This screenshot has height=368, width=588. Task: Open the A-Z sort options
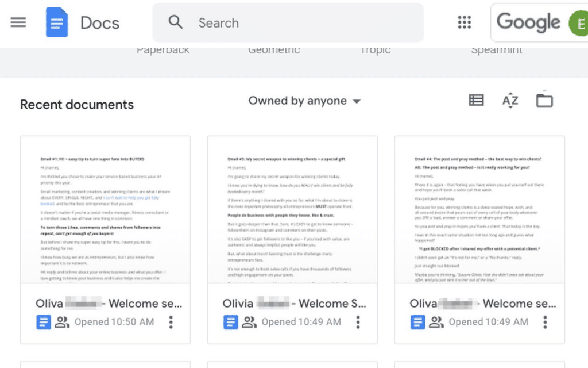(x=510, y=101)
